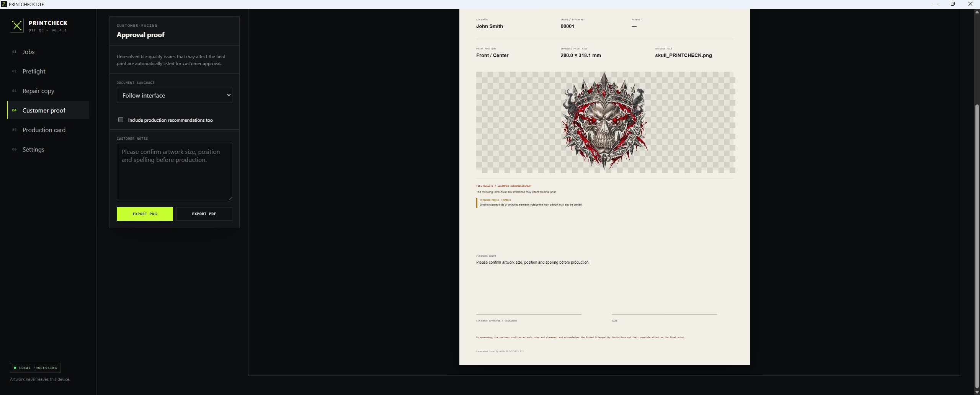Click the PrintCheck DTF title bar icon
The image size is (980, 395).
(x=4, y=4)
